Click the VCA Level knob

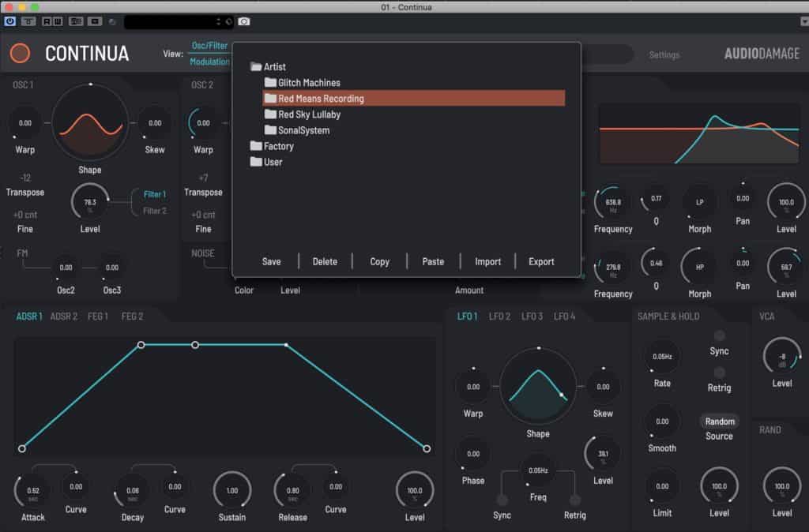point(782,356)
